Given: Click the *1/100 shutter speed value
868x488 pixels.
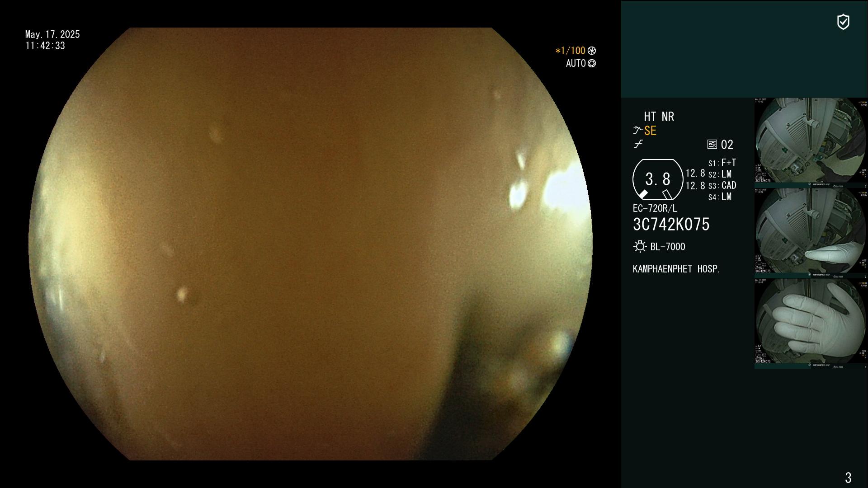Looking at the screenshot, I should pos(571,51).
